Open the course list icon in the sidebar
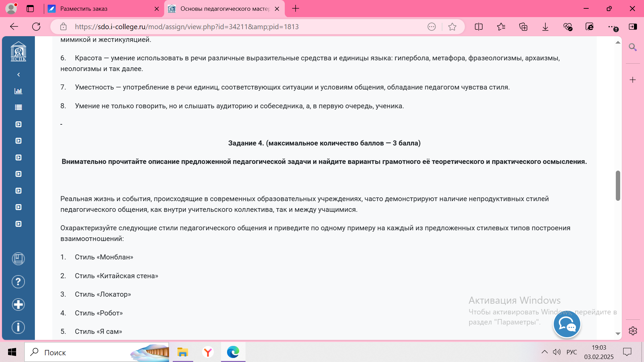 (18, 108)
